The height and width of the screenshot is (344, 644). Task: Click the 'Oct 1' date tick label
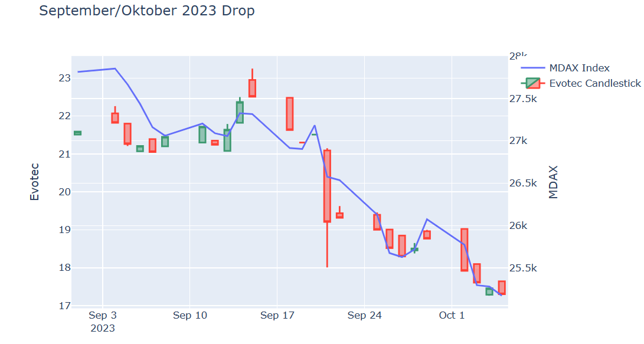[x=452, y=316]
